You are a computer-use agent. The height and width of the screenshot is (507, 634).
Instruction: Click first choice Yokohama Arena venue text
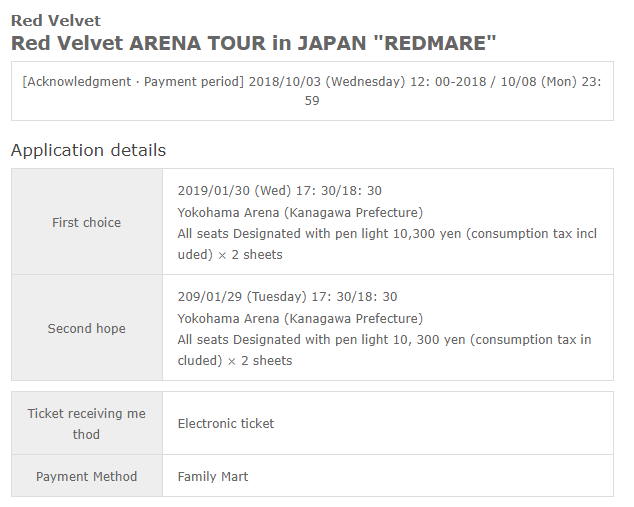300,212
